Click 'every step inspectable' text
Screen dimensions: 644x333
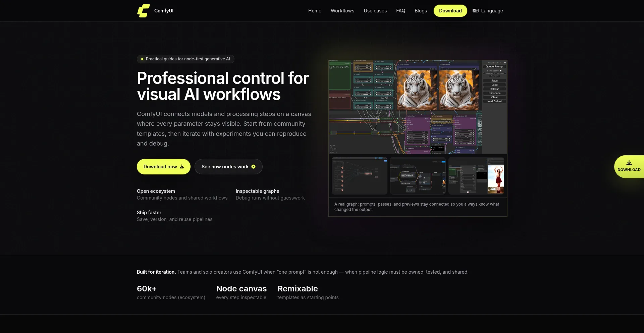tap(241, 297)
